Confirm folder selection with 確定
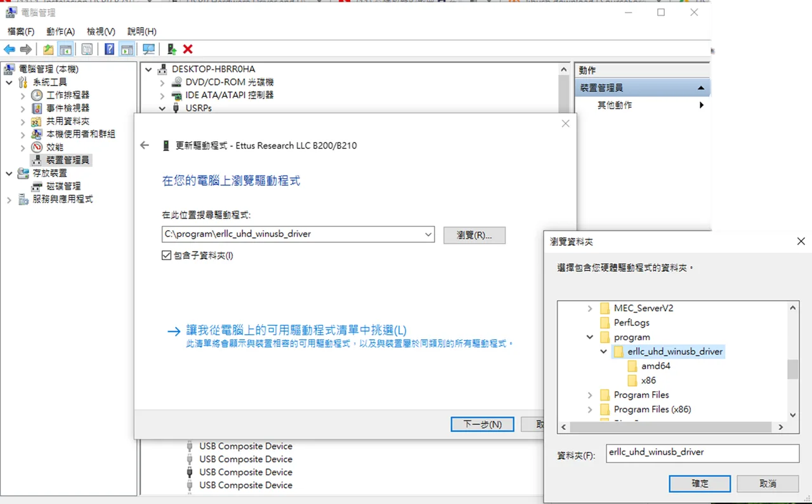The image size is (812, 504). [x=700, y=483]
